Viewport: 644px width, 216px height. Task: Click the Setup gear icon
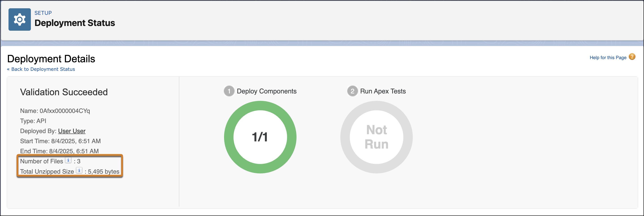click(x=19, y=19)
